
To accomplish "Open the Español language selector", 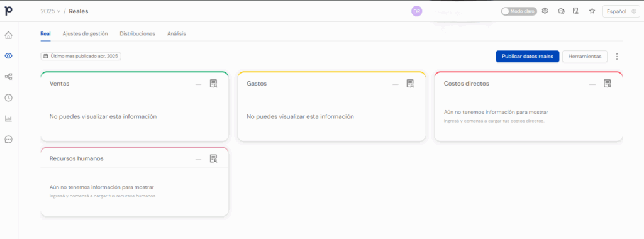I will tap(621, 11).
